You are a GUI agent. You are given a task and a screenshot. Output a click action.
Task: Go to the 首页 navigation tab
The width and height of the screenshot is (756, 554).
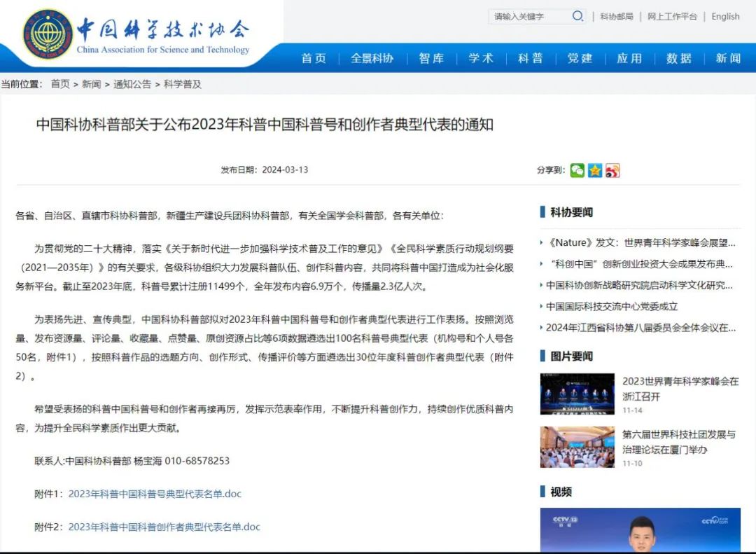pos(314,58)
